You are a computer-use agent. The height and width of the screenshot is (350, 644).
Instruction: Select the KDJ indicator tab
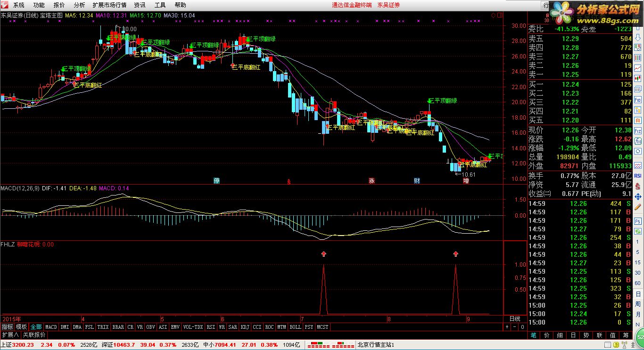[245, 327]
